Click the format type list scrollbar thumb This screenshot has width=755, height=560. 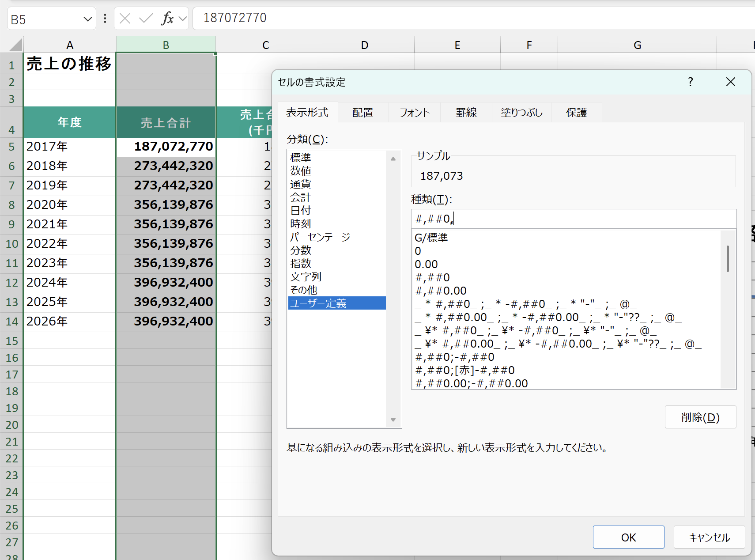click(x=728, y=258)
